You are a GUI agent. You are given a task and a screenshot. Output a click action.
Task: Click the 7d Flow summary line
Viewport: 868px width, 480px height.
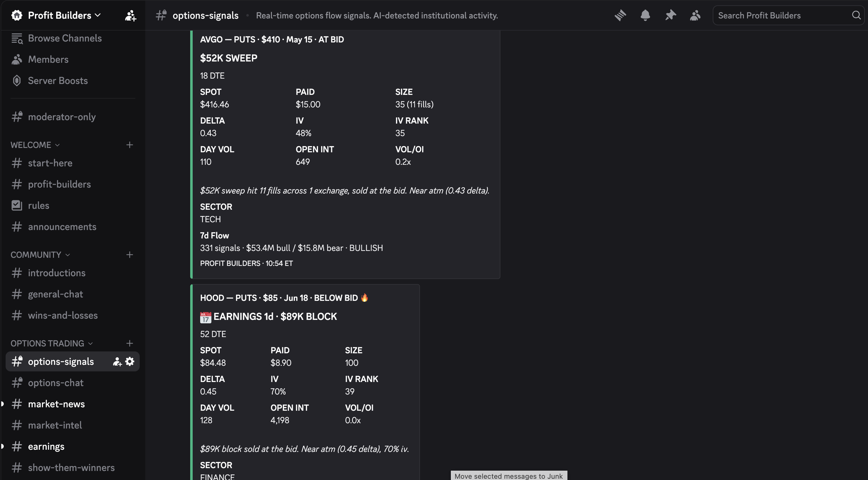(292, 248)
